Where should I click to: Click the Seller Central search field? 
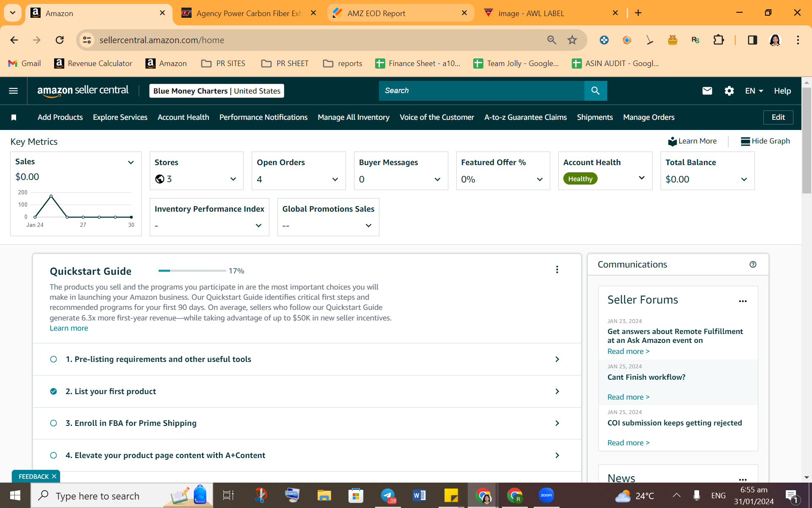click(x=482, y=91)
